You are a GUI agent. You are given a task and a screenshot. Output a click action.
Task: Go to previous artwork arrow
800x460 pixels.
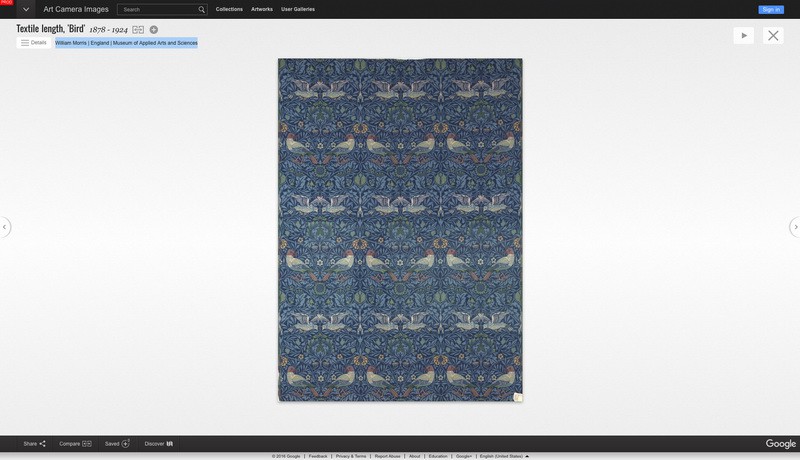pos(5,227)
